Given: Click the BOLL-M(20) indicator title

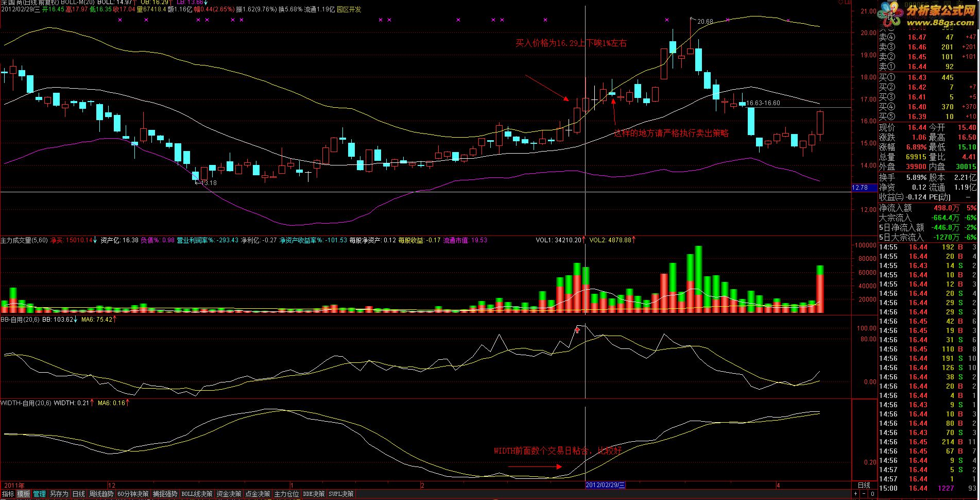Looking at the screenshot, I should tap(78, 3).
